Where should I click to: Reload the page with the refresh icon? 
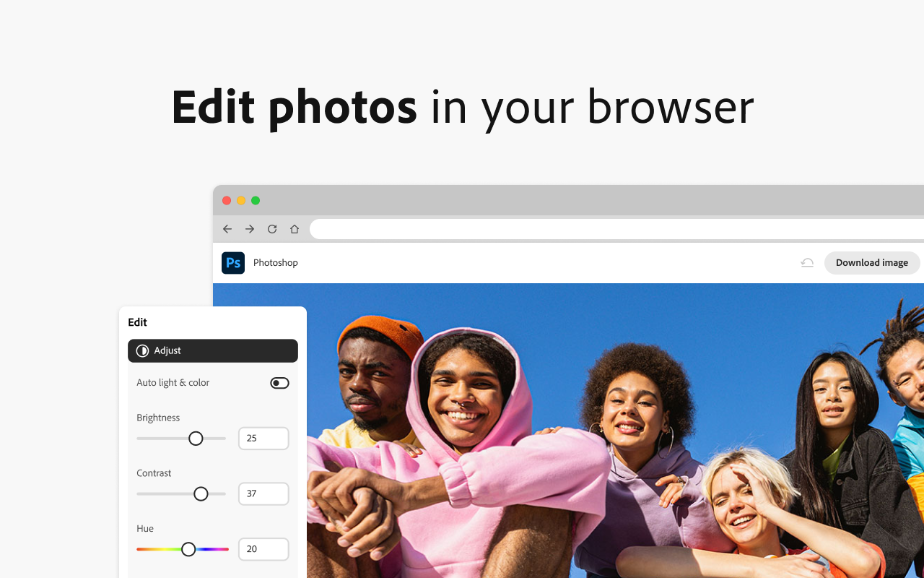tap(271, 228)
